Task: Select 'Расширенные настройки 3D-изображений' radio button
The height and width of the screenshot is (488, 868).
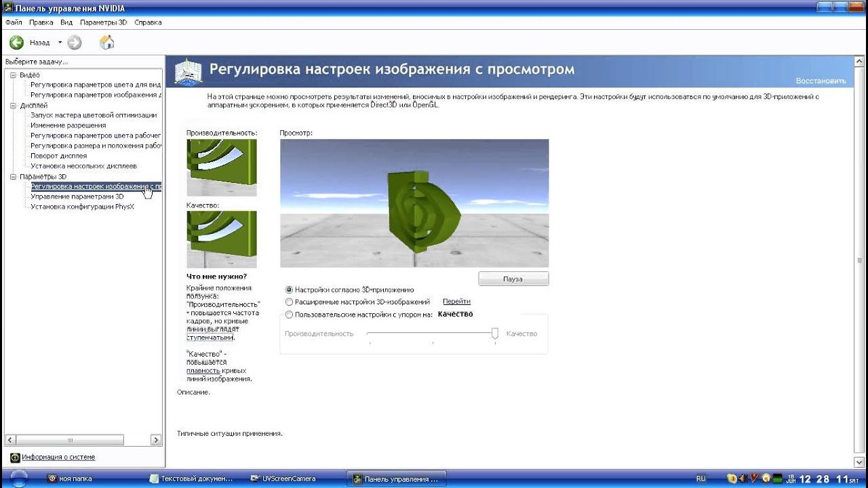Action: [x=290, y=302]
